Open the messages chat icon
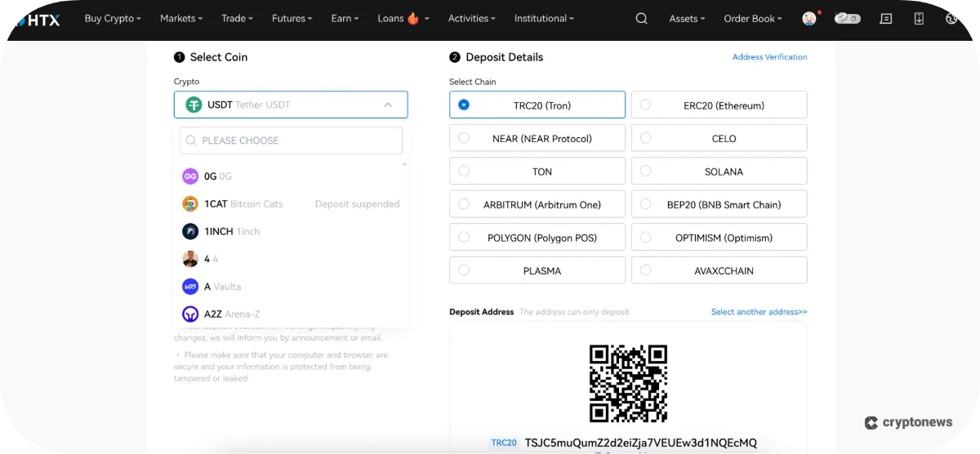 [886, 19]
